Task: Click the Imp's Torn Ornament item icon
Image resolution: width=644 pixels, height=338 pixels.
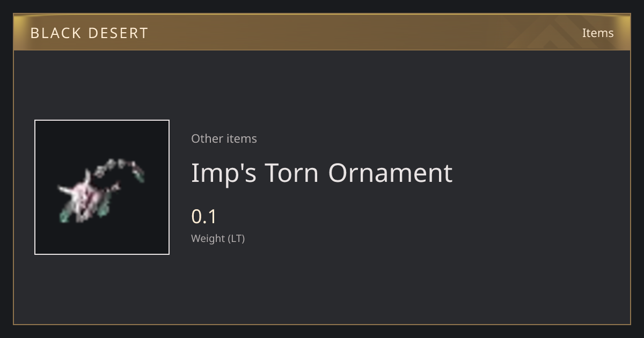Action: point(102,187)
